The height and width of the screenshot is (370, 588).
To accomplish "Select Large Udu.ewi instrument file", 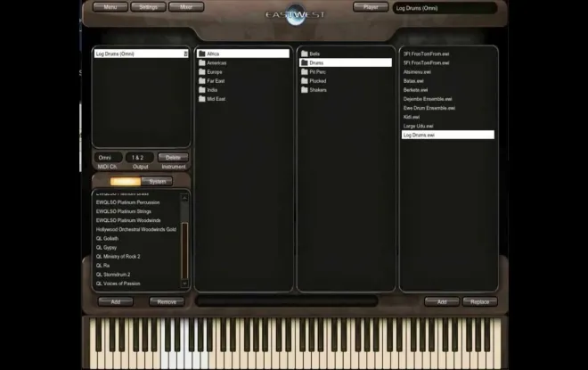I will (419, 126).
